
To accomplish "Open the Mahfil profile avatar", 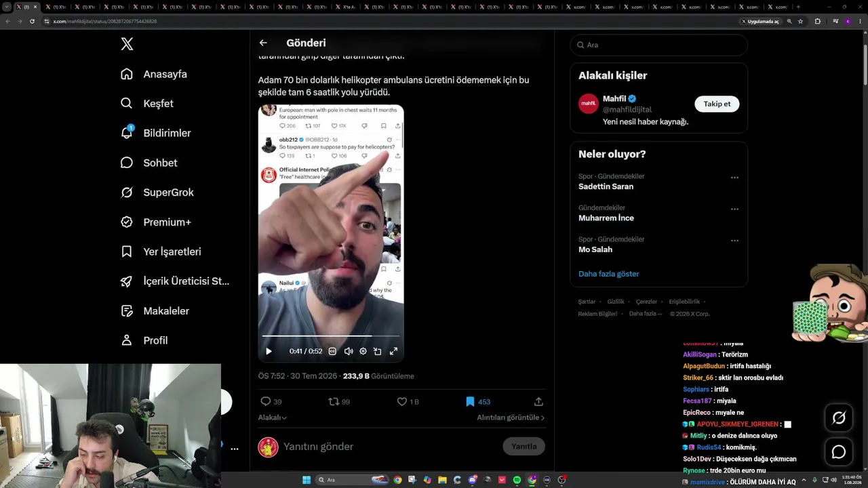I will 588,104.
